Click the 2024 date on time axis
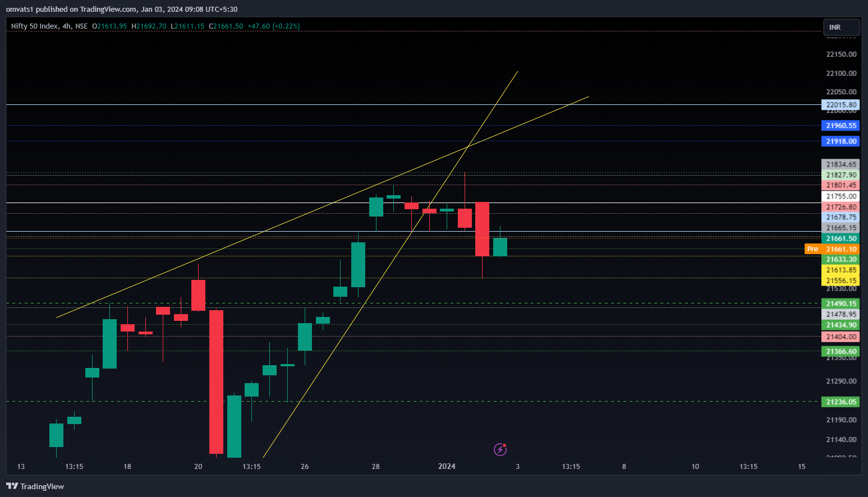This screenshot has height=497, width=868. [x=447, y=466]
